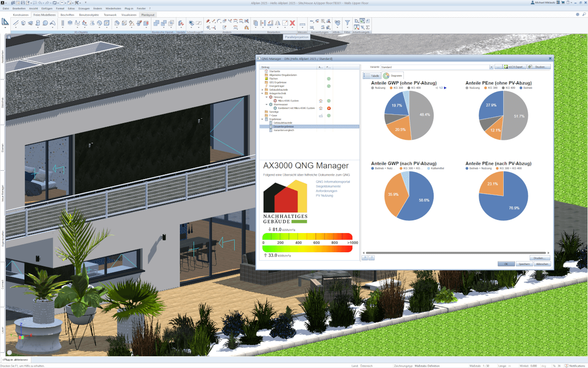Click red error icon on Kombiniert mit Mikro-KWK row
This screenshot has height=368, width=588.
point(329,108)
